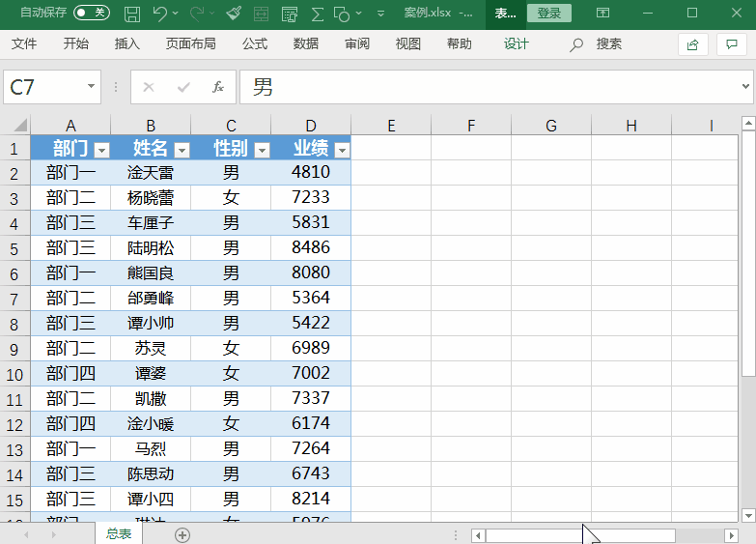Click the Insert Function fx icon
This screenshot has width=756, height=544.
[x=218, y=87]
